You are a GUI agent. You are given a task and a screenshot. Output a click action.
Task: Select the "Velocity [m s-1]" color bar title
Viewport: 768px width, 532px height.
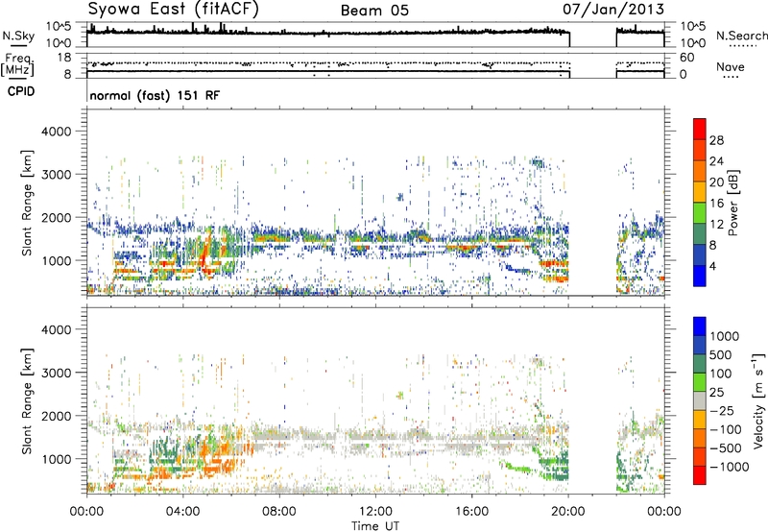(x=758, y=400)
